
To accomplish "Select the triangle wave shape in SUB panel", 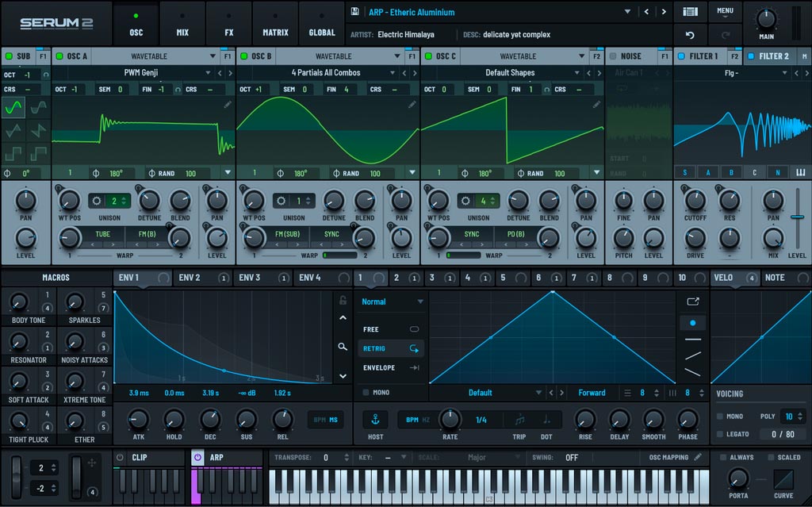I will 12,129.
